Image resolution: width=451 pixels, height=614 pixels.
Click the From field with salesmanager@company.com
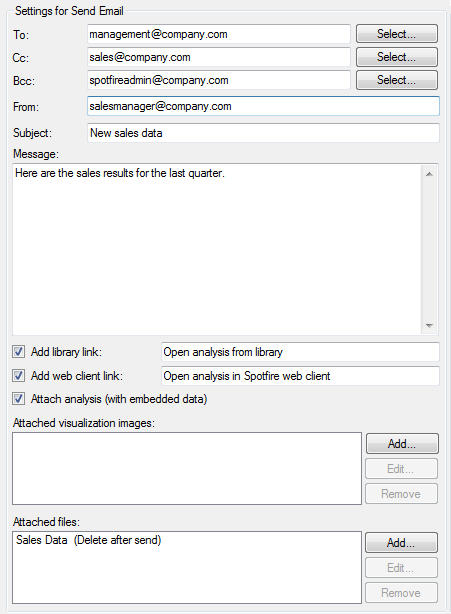[263, 106]
